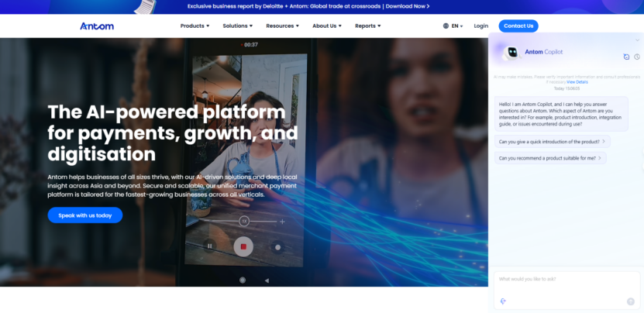Click Speak with us today button
Screen dimensions: 644x313
pos(85,215)
